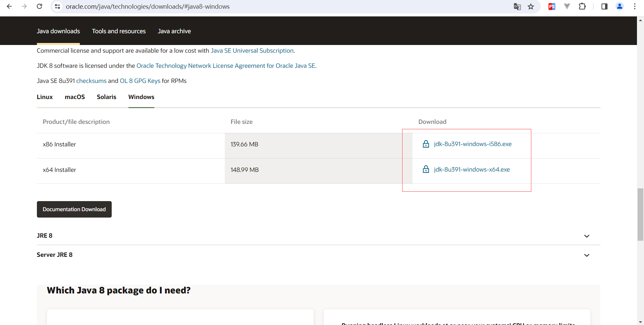Image resolution: width=644 pixels, height=325 pixels.
Task: Open the Extensions puzzle icon
Action: click(x=582, y=6)
